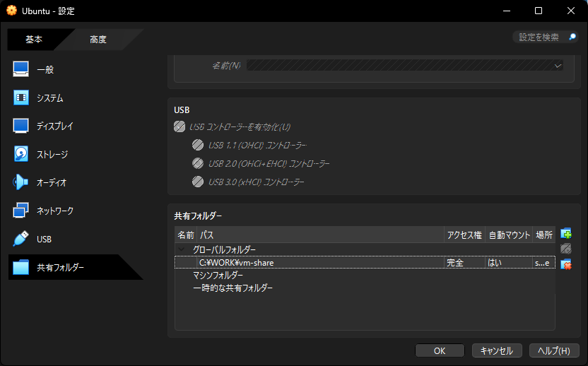588x366 pixels.
Task: Click the キャンセル button
Action: tap(496, 350)
